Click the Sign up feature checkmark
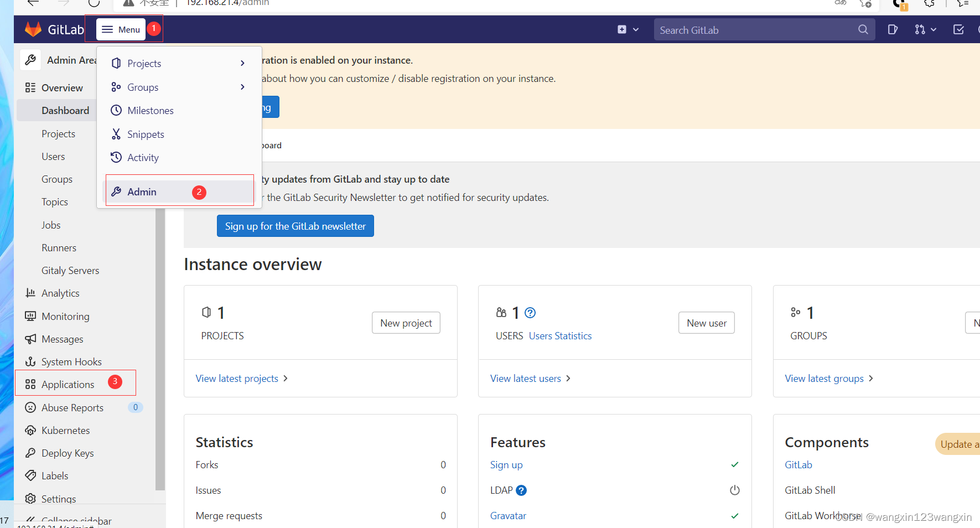Viewport: 980px width, 528px height. [734, 465]
